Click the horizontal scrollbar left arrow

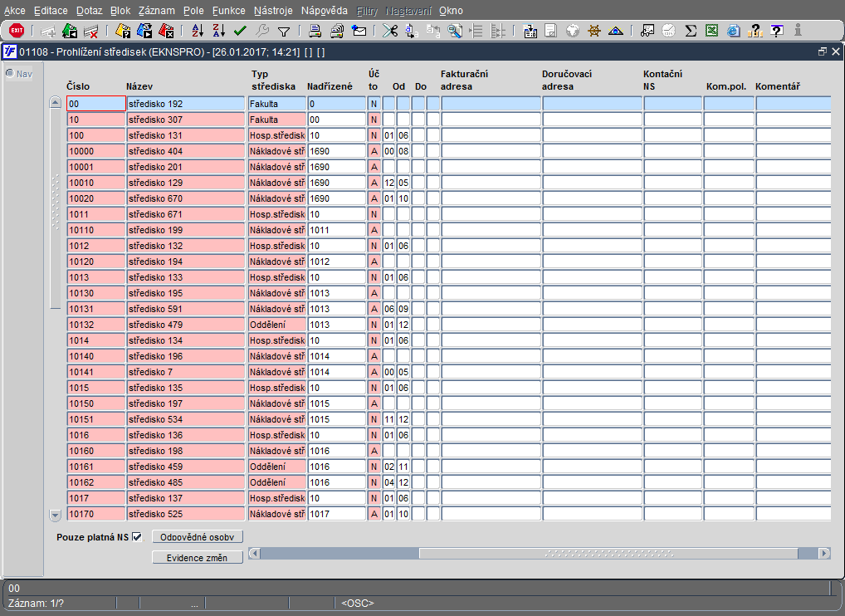tap(254, 554)
